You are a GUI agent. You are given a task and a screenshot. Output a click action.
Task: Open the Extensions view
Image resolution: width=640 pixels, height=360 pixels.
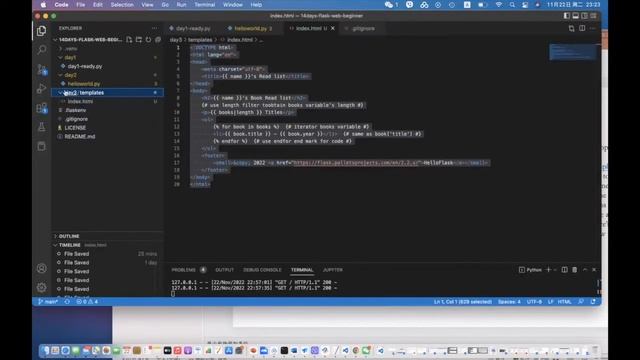pyautogui.click(x=41, y=108)
